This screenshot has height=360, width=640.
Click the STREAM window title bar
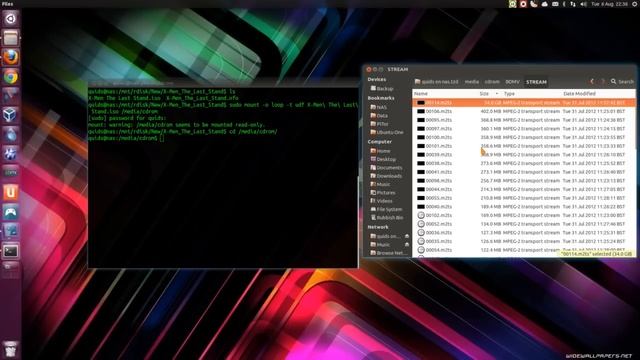(x=500, y=69)
